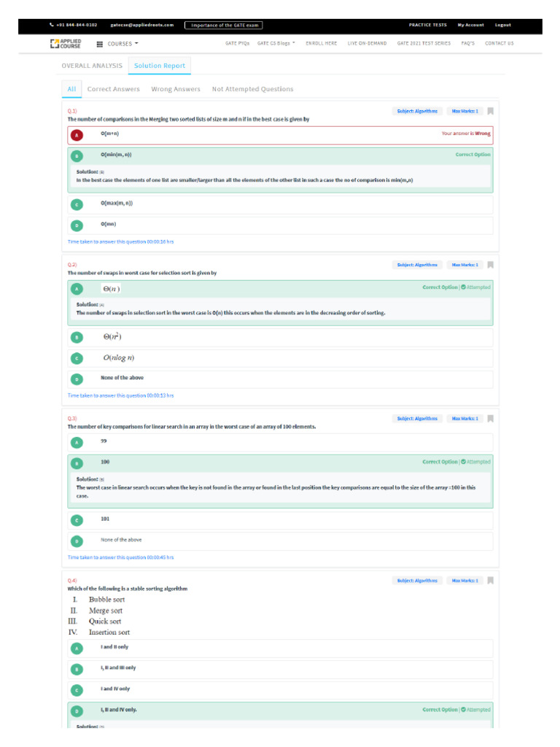The height and width of the screenshot is (747, 560).
Task: Select option C circle in question 2
Action: [x=77, y=358]
